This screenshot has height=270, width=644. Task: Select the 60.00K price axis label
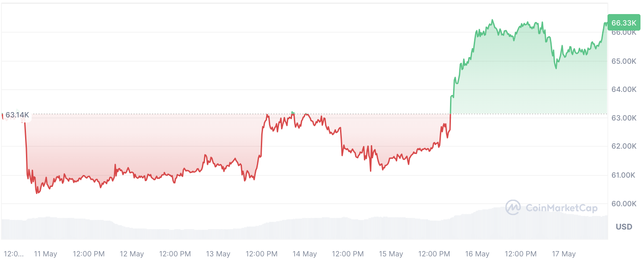point(624,204)
